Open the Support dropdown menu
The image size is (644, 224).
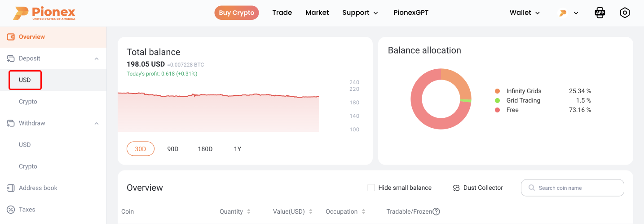tap(360, 13)
